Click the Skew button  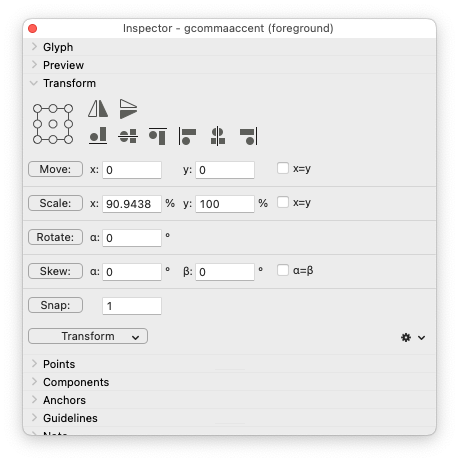[55, 271]
